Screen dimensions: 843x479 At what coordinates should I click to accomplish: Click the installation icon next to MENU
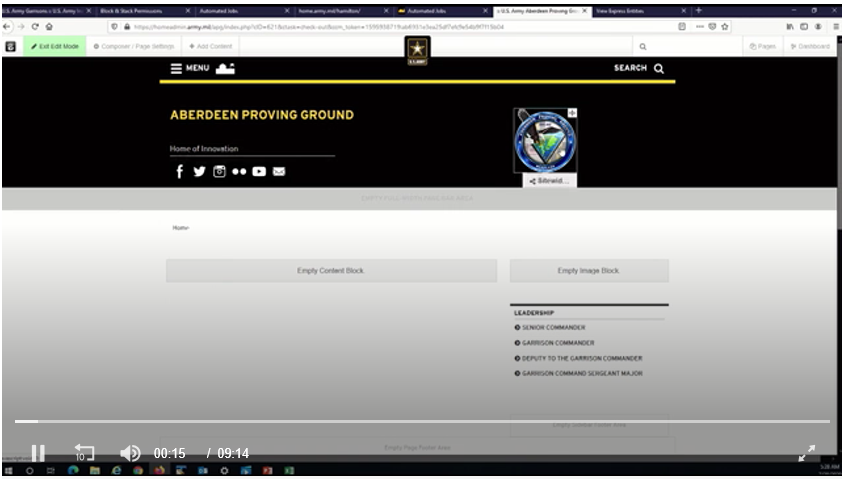coord(225,68)
